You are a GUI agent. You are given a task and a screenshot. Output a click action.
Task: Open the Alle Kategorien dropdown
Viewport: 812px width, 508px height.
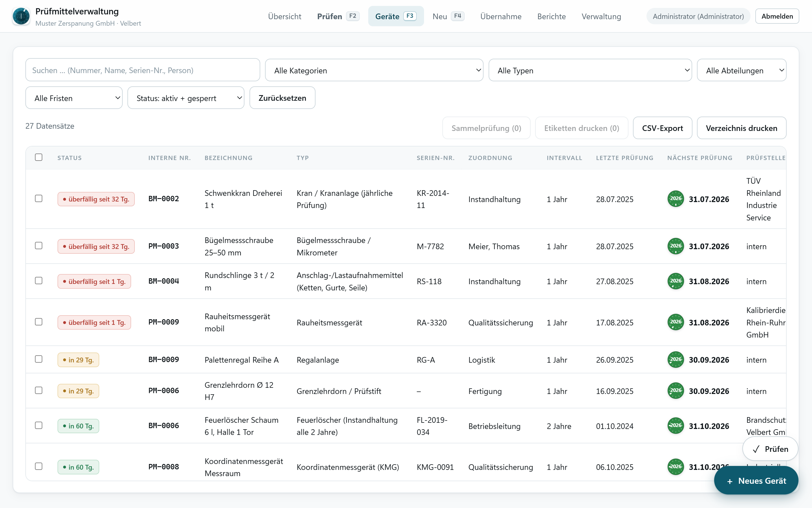click(x=374, y=70)
